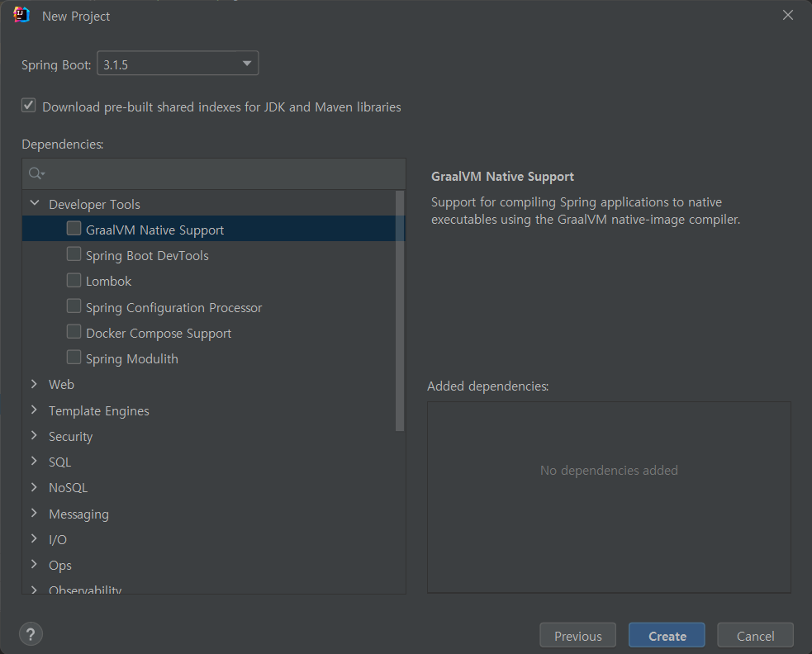812x654 pixels.
Task: Expand the I/O category chevron
Action: pos(34,538)
